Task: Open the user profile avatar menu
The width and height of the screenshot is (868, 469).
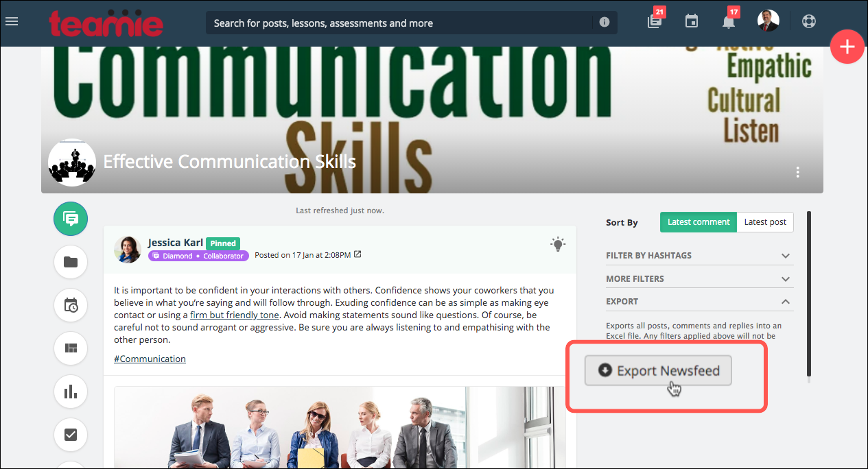Action: point(768,21)
